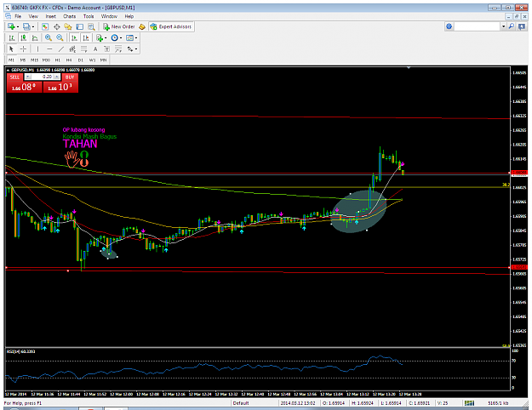This screenshot has height=410, width=532.
Task: Select the arrows objects tool
Action: [130, 49]
